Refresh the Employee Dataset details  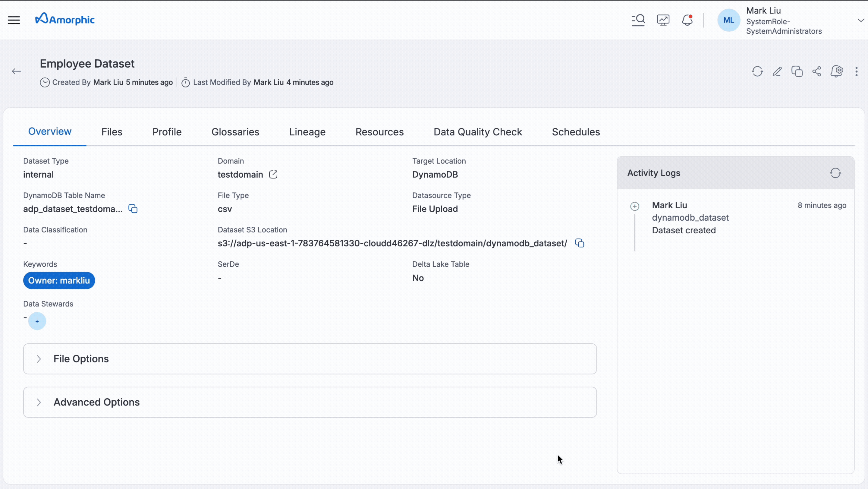pyautogui.click(x=757, y=71)
